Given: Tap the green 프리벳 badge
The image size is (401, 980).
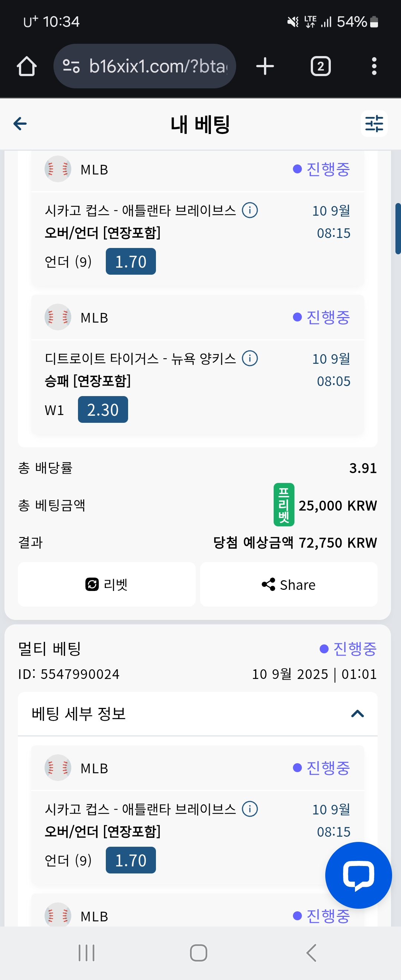Looking at the screenshot, I should pyautogui.click(x=284, y=504).
